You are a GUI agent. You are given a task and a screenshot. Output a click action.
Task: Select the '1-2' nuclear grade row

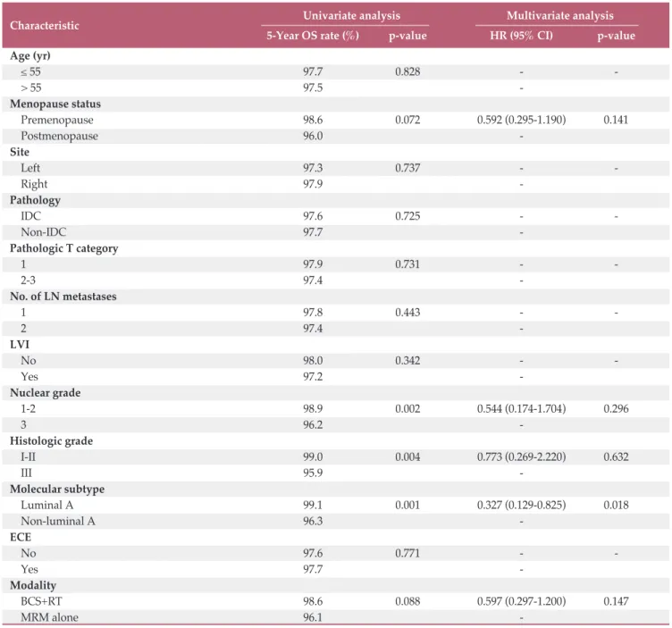point(29,408)
